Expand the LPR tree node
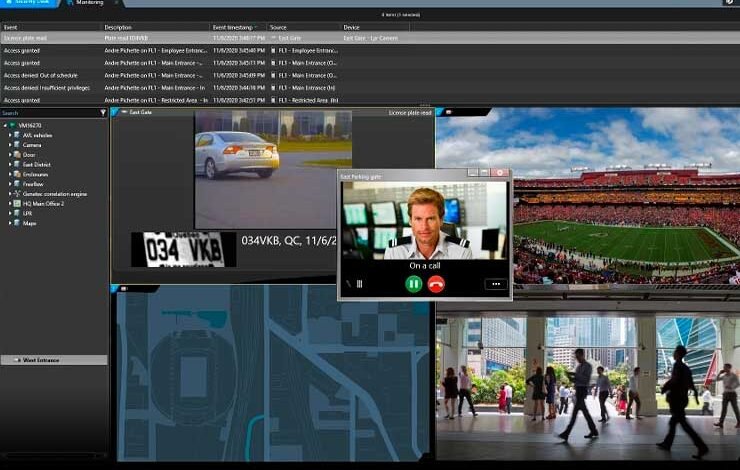 10,213
